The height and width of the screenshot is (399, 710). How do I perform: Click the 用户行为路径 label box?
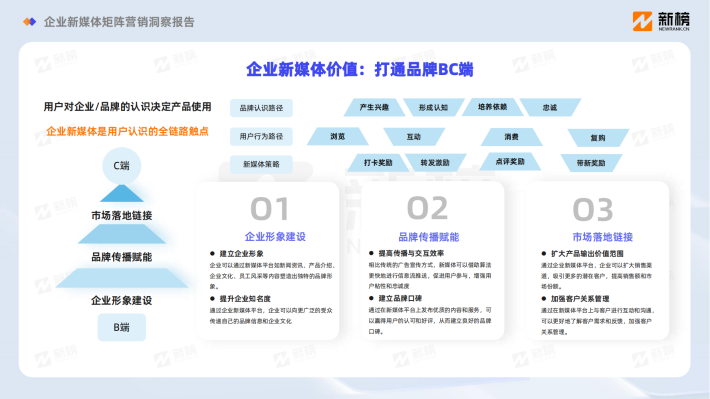[x=261, y=136]
